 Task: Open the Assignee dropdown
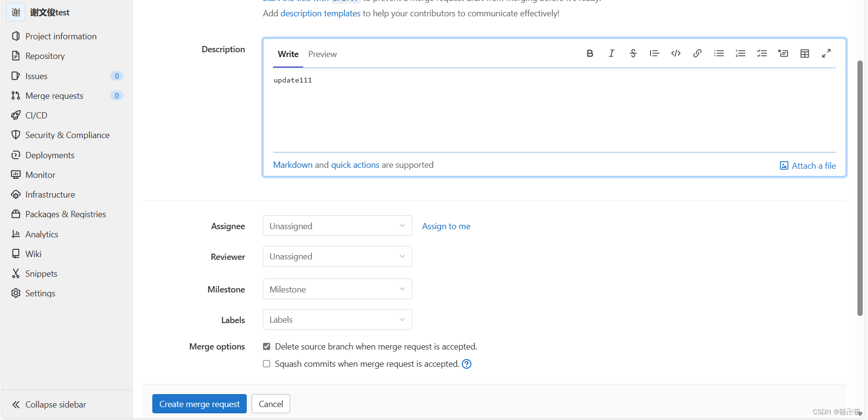337,226
